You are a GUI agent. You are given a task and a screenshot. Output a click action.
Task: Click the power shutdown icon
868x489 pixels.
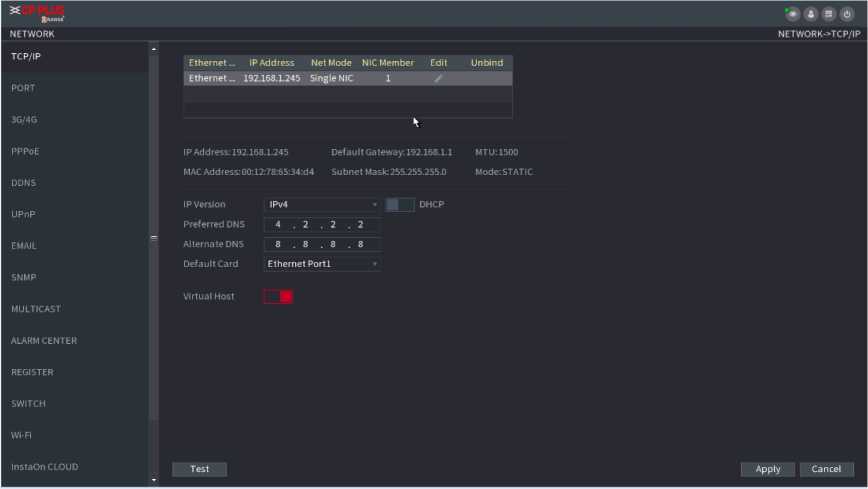pyautogui.click(x=846, y=14)
